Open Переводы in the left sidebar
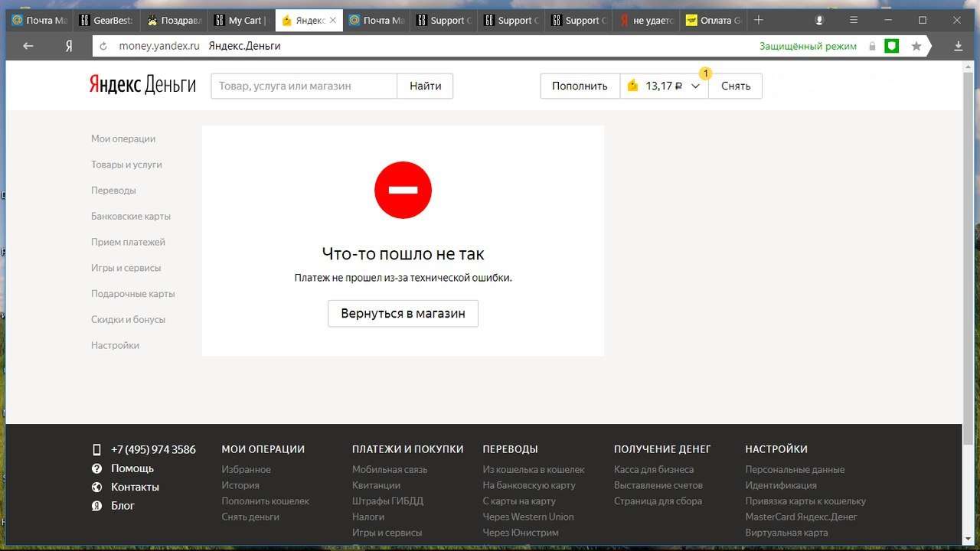This screenshot has height=551, width=980. tap(113, 191)
